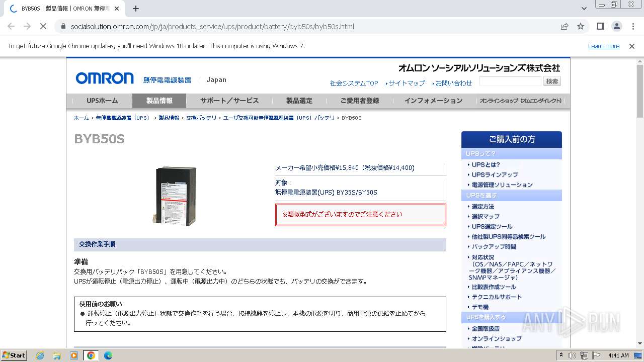
Task: Open media player taskbar icon
Action: pos(74,355)
